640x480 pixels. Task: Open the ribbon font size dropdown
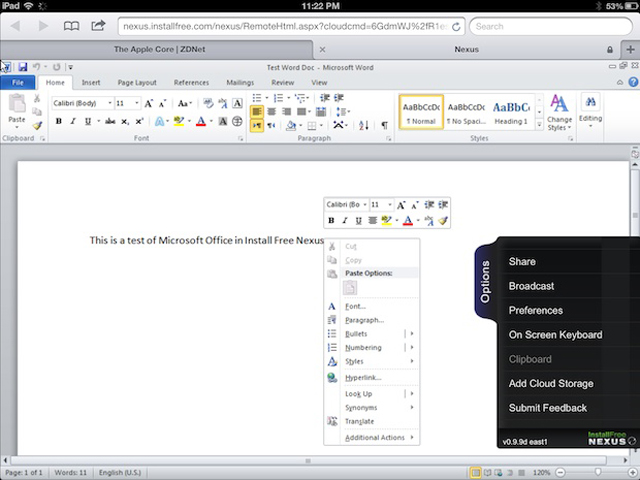click(137, 103)
